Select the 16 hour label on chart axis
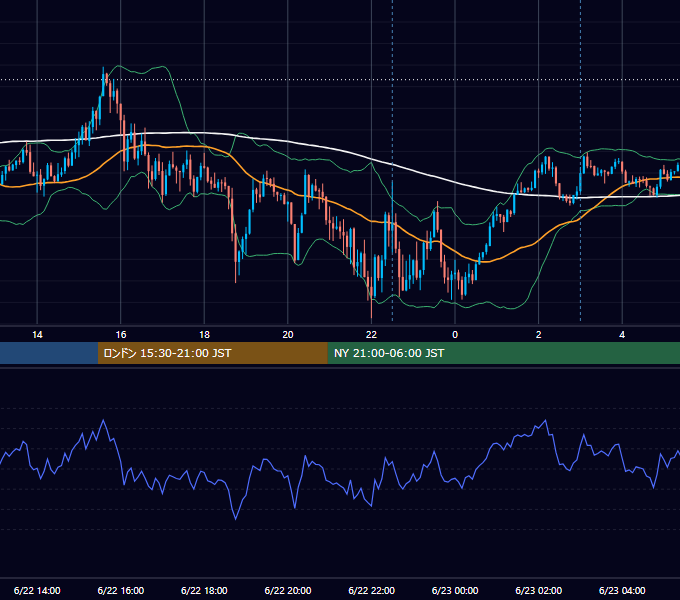This screenshot has width=680, height=600. (x=121, y=335)
